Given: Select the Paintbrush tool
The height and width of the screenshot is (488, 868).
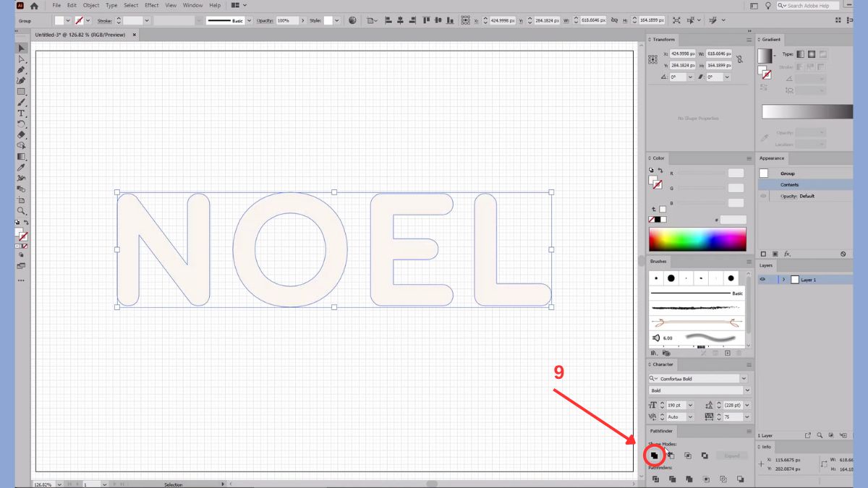Looking at the screenshot, I should click(x=22, y=103).
